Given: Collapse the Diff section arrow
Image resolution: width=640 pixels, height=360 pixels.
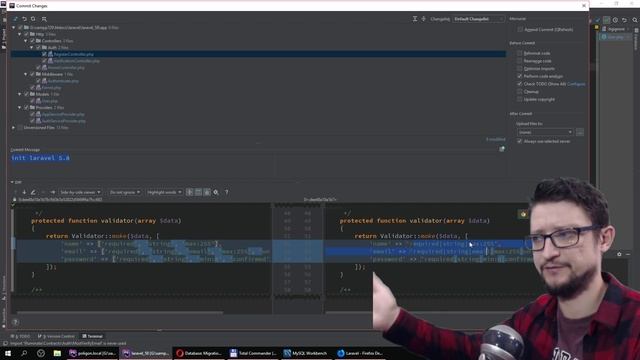Looking at the screenshot, I should tap(12, 182).
